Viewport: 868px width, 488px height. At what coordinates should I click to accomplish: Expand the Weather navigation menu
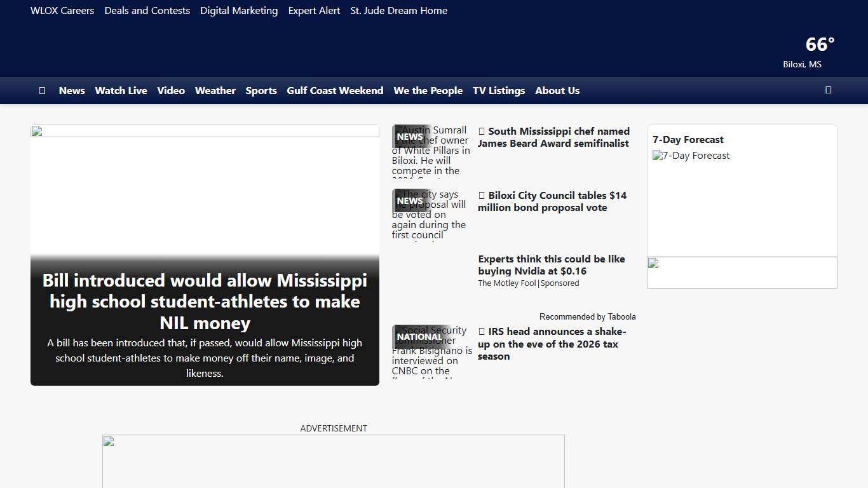pyautogui.click(x=215, y=91)
